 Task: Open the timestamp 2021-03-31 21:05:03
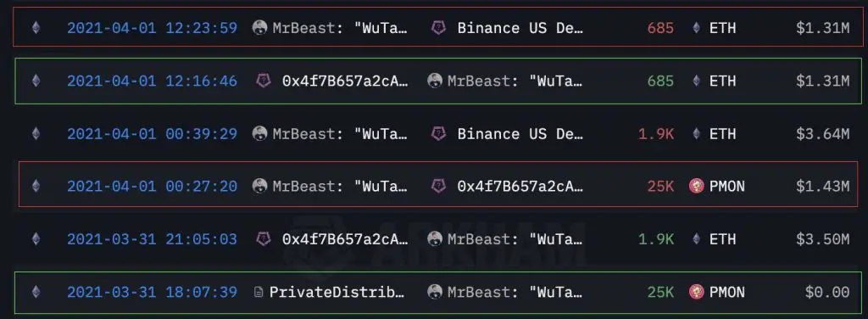[x=153, y=239]
